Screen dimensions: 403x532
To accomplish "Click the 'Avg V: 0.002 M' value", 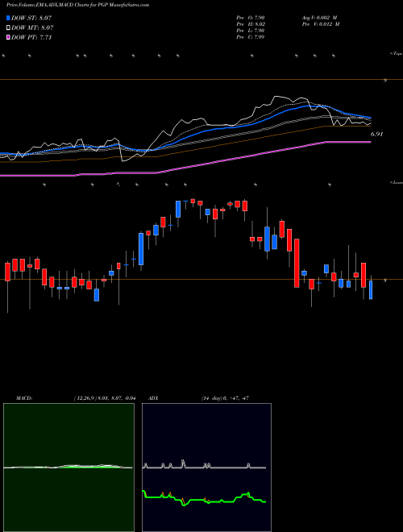I will (321, 17).
